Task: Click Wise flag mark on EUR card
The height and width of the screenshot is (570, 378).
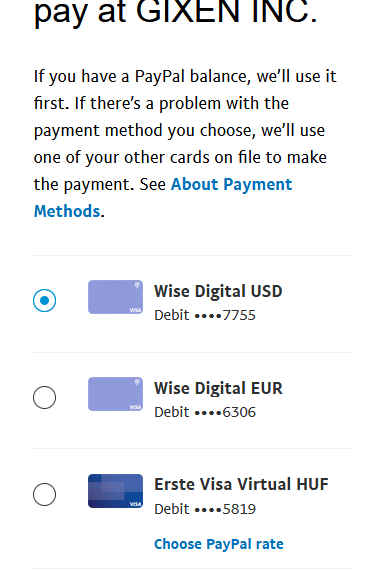Action: (x=137, y=382)
